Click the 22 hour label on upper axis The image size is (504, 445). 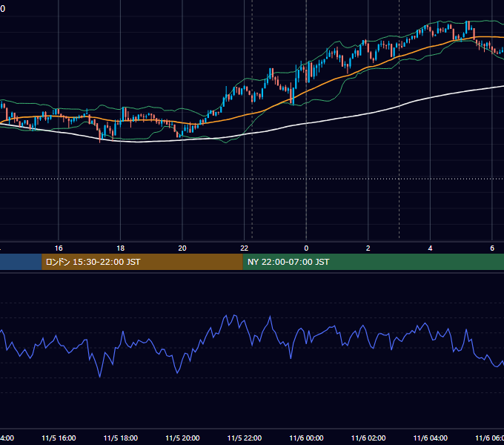(x=245, y=248)
